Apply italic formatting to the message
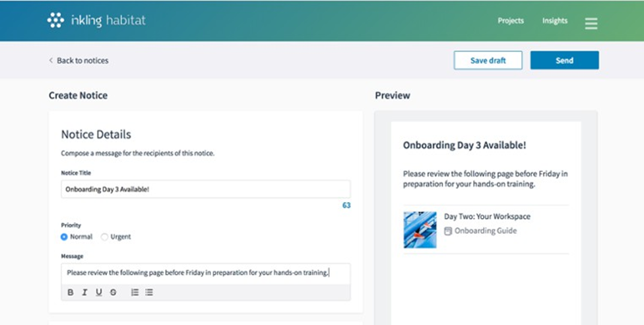The image size is (644, 325). (84, 293)
